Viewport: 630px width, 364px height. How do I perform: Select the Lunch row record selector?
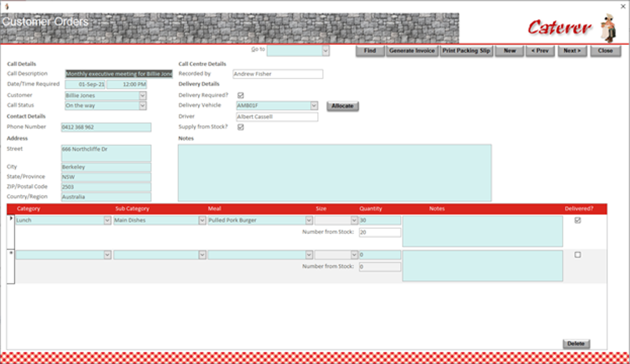10,232
